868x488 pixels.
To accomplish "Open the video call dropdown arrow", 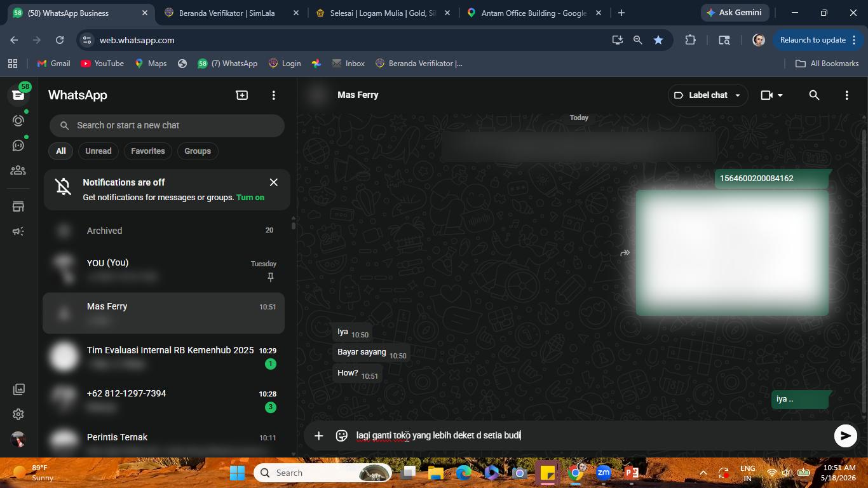I will click(x=780, y=95).
